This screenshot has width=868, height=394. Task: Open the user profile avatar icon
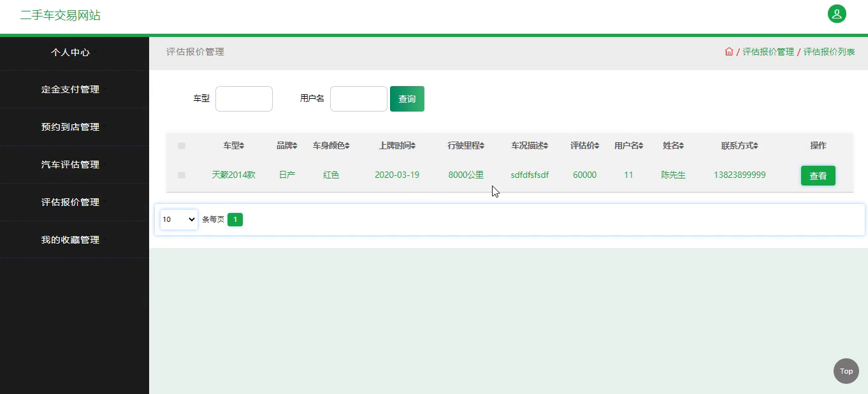[x=837, y=13]
